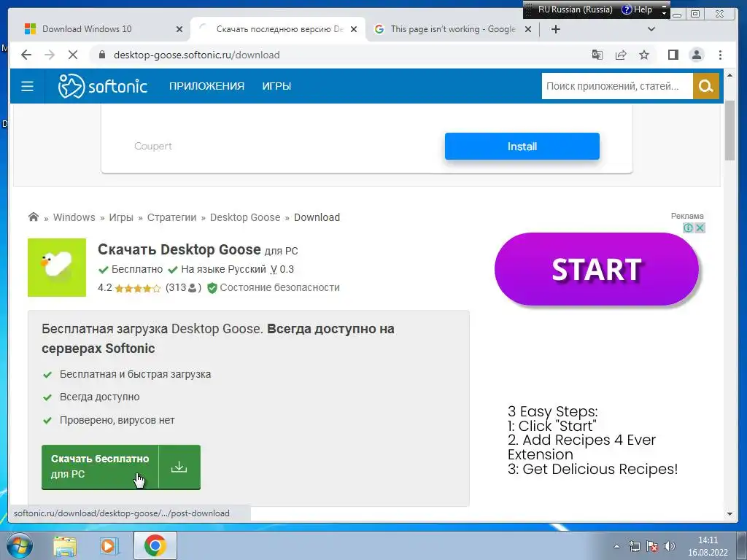Image resolution: width=747 pixels, height=560 pixels.
Task: Open Windows Explorer from the taskbar
Action: pyautogui.click(x=65, y=545)
